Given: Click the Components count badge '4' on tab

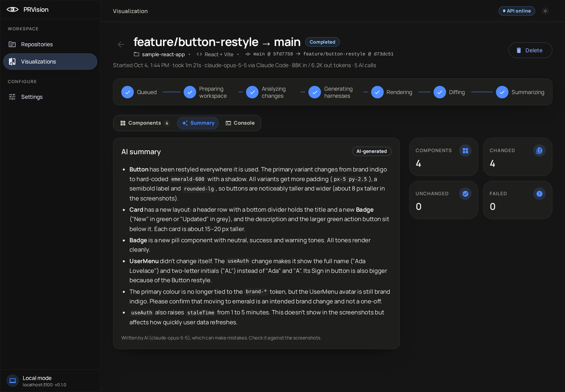Looking at the screenshot, I should [x=167, y=123].
